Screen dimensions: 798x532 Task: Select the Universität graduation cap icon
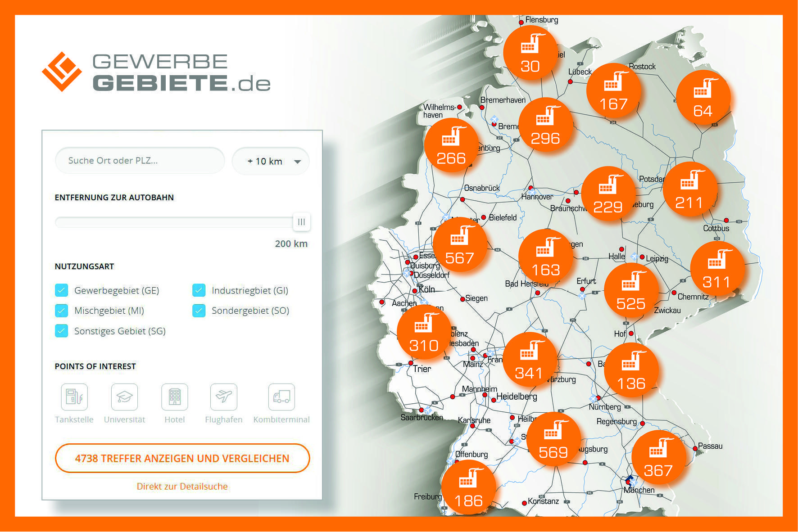pos(125,397)
